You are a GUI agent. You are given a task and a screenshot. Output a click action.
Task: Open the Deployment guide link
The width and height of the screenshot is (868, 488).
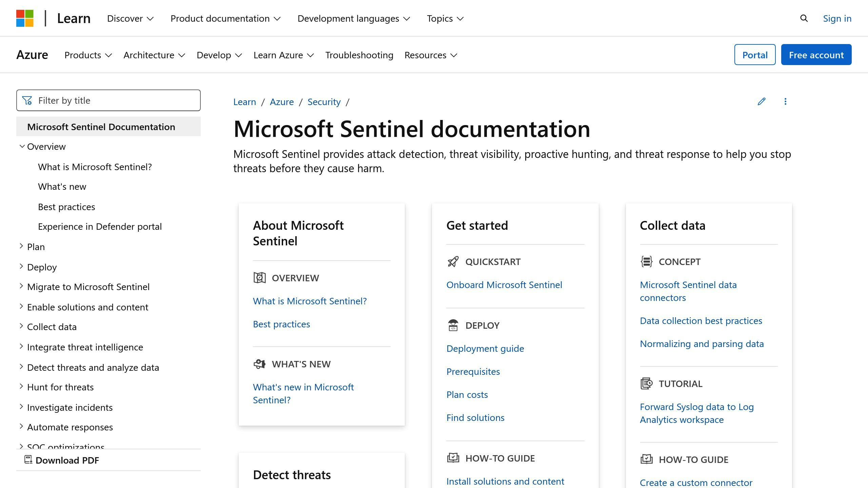tap(485, 348)
